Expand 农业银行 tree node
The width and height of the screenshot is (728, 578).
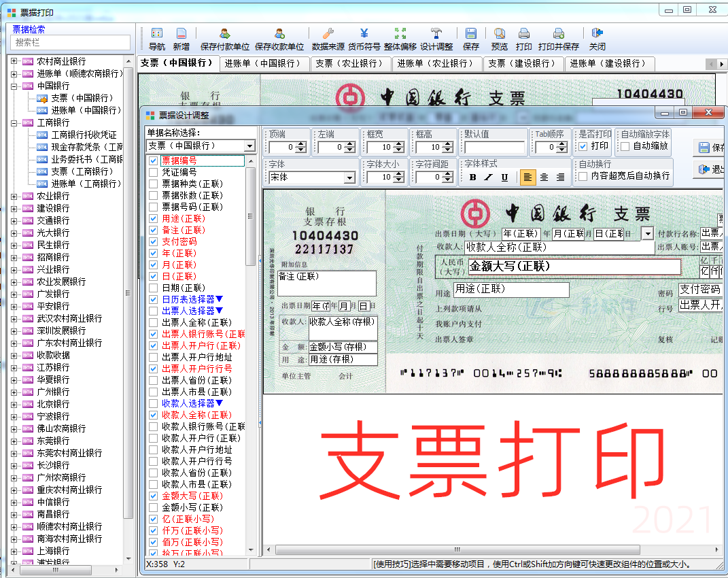click(x=14, y=196)
